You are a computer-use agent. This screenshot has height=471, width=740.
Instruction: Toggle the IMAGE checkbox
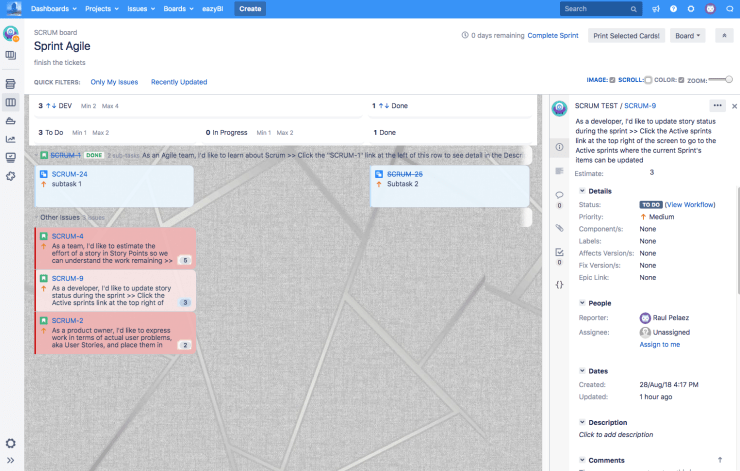click(x=610, y=80)
